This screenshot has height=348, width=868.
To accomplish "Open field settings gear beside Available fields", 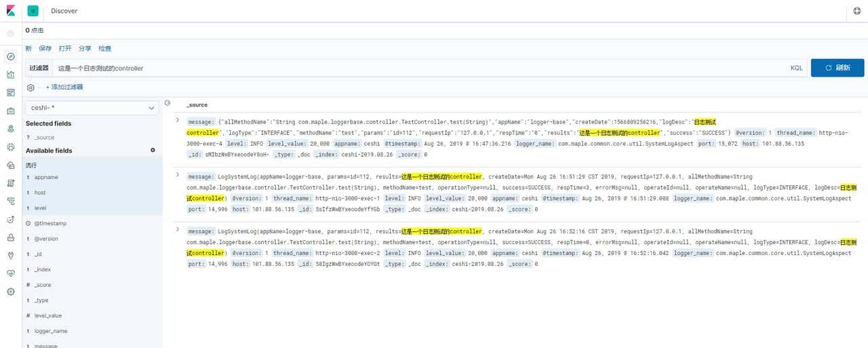I will pos(153,150).
